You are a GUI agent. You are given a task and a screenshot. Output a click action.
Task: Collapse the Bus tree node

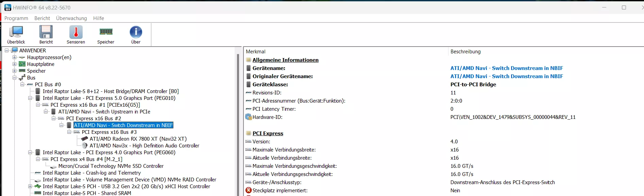[x=14, y=77]
